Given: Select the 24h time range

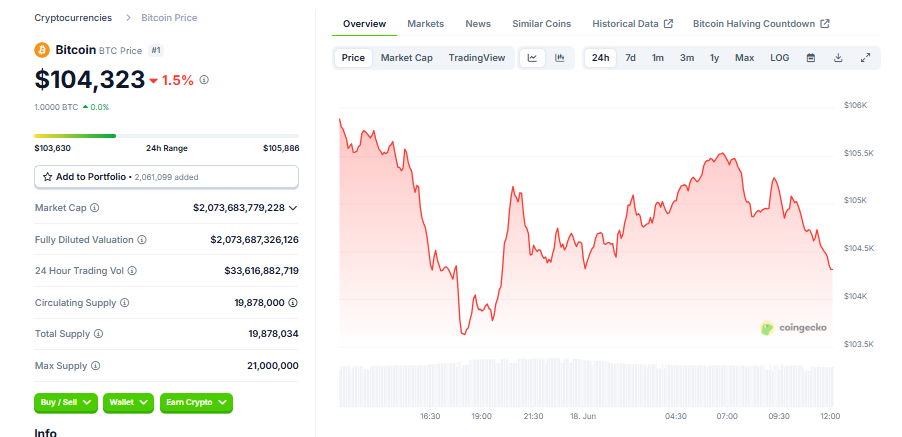Looking at the screenshot, I should 601,58.
